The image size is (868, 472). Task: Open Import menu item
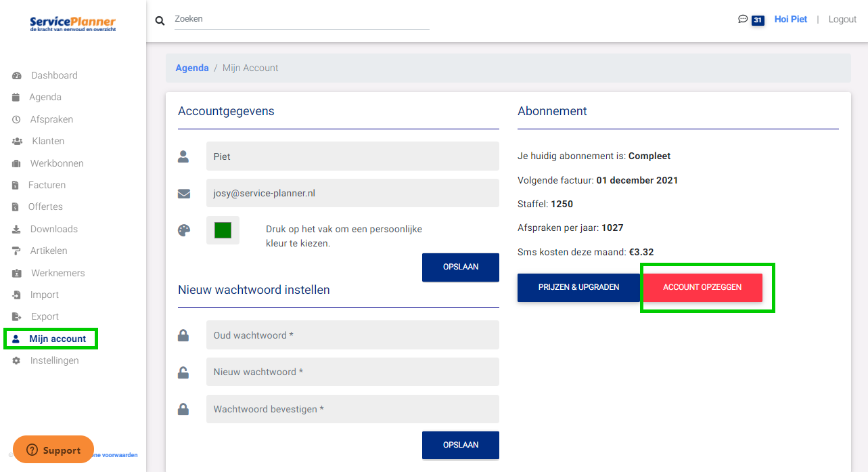click(45, 295)
